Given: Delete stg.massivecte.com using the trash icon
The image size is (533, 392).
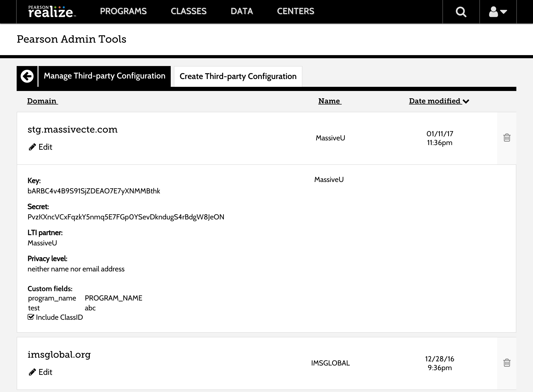Looking at the screenshot, I should pyautogui.click(x=507, y=138).
